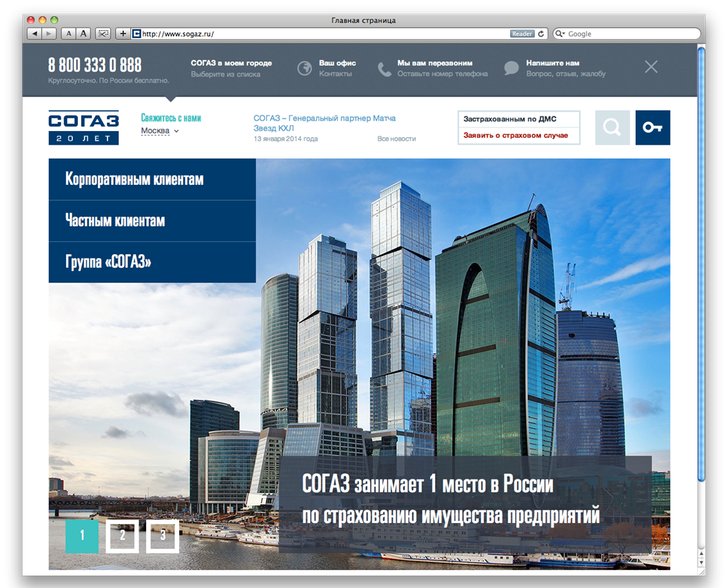Reload the page with the refresh icon
This screenshot has height=588, width=728.
click(541, 33)
